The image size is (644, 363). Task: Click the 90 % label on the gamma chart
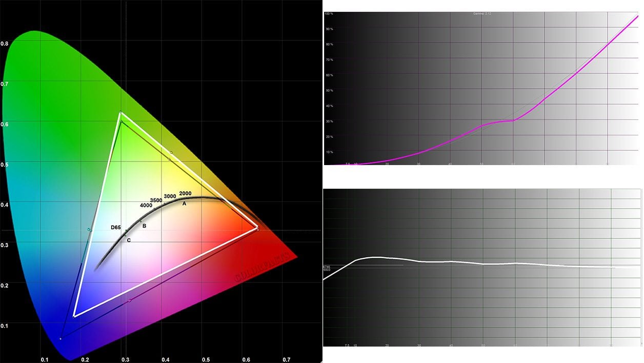pos(330,29)
